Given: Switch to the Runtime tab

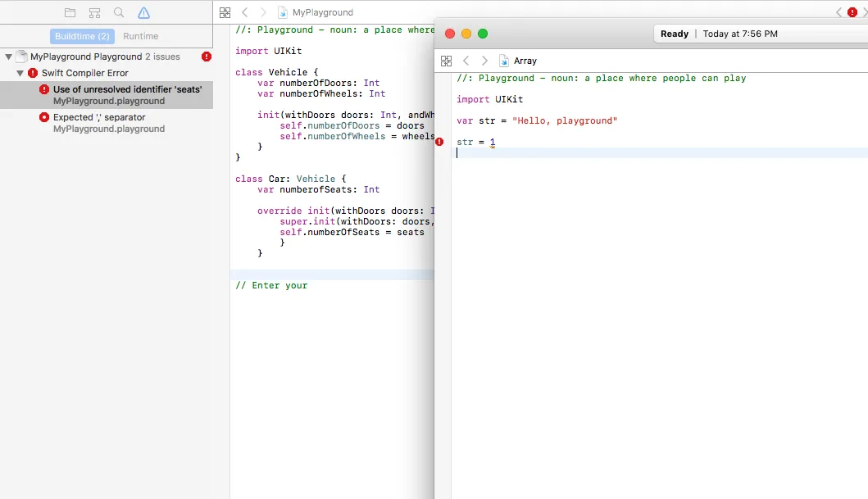Looking at the screenshot, I should pyautogui.click(x=141, y=36).
